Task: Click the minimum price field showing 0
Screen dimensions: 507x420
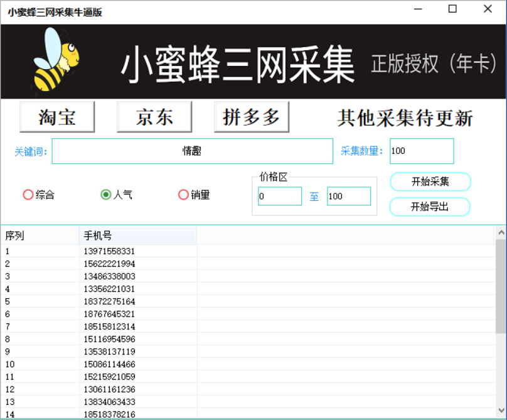Action: pyautogui.click(x=279, y=197)
